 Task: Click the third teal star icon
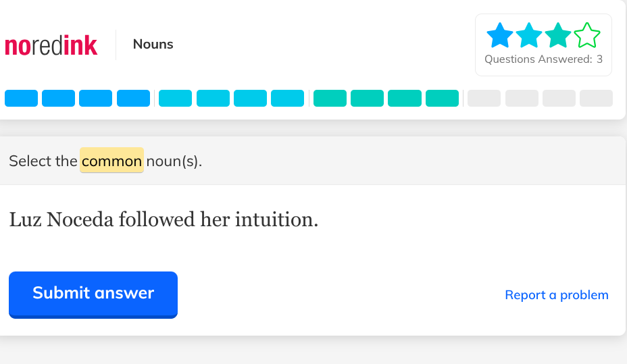click(558, 36)
